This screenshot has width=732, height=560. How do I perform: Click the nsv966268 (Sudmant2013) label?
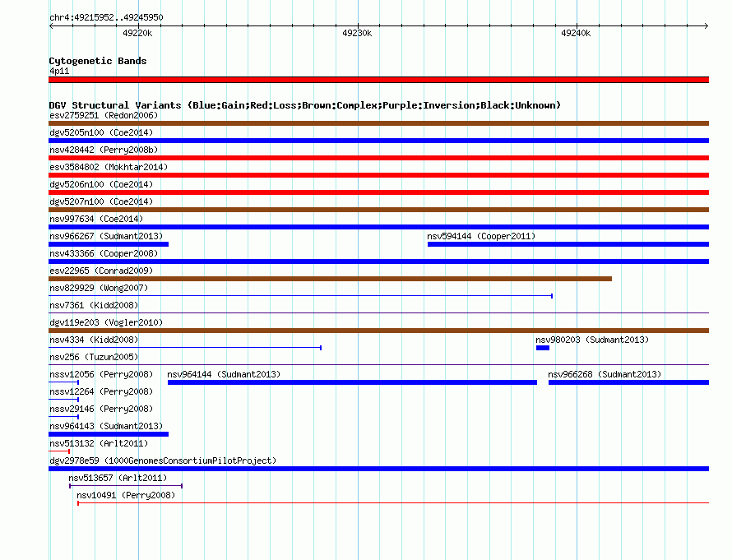tap(605, 374)
